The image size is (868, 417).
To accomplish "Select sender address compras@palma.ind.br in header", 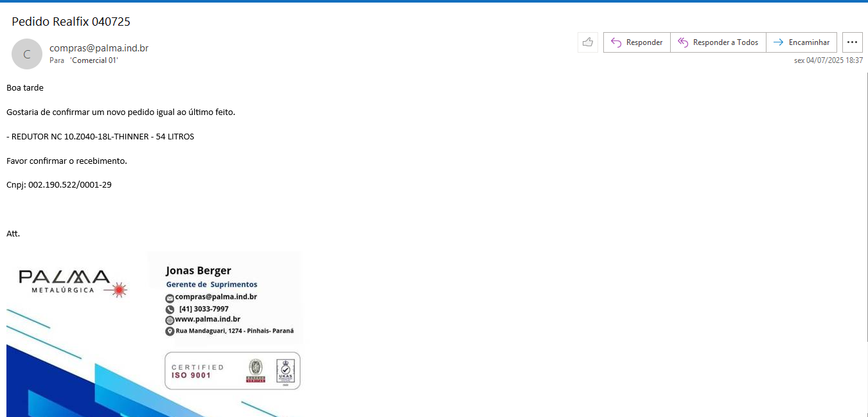I will pos(99,48).
